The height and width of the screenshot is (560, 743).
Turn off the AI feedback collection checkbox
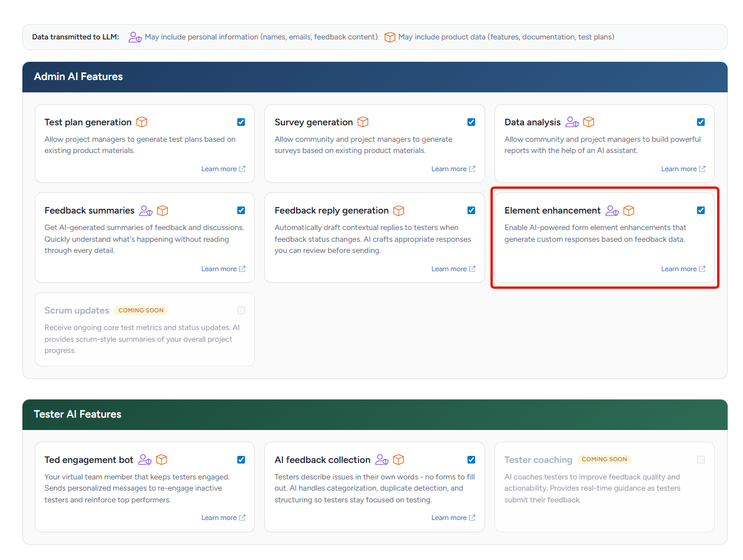click(471, 460)
